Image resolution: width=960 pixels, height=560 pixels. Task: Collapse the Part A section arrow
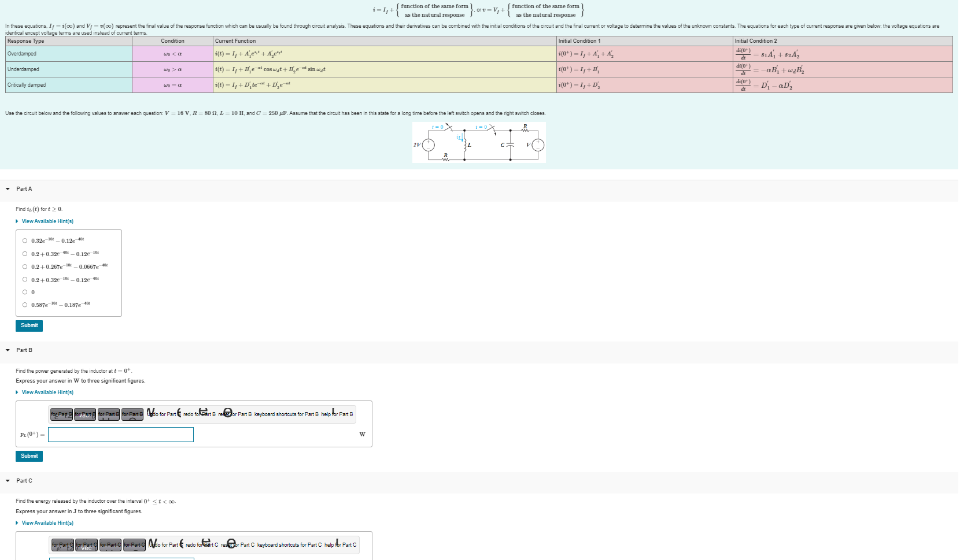(x=8, y=189)
